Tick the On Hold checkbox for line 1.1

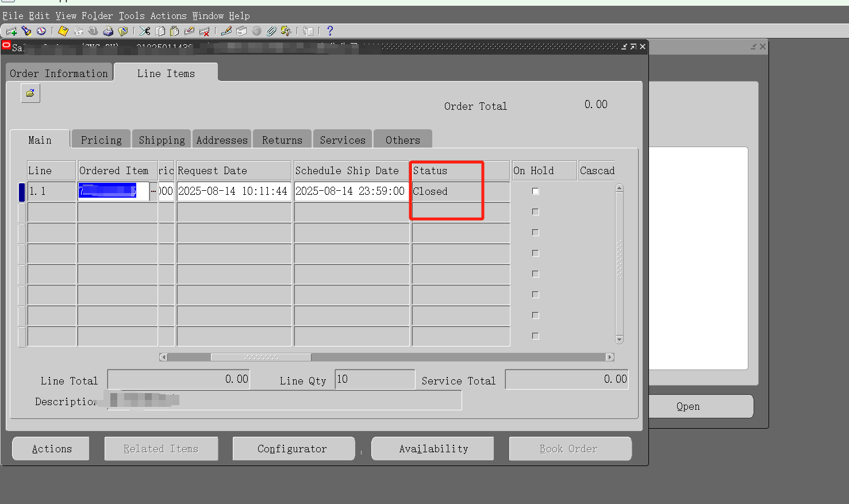(x=536, y=191)
